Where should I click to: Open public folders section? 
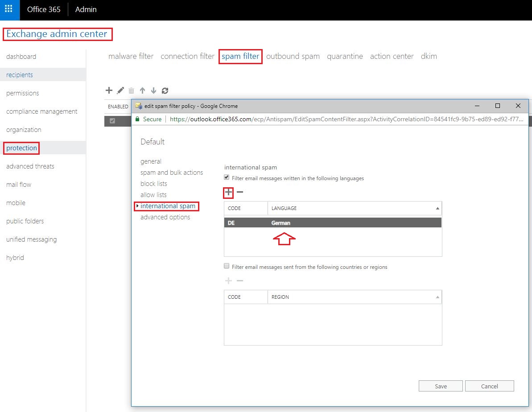25,221
